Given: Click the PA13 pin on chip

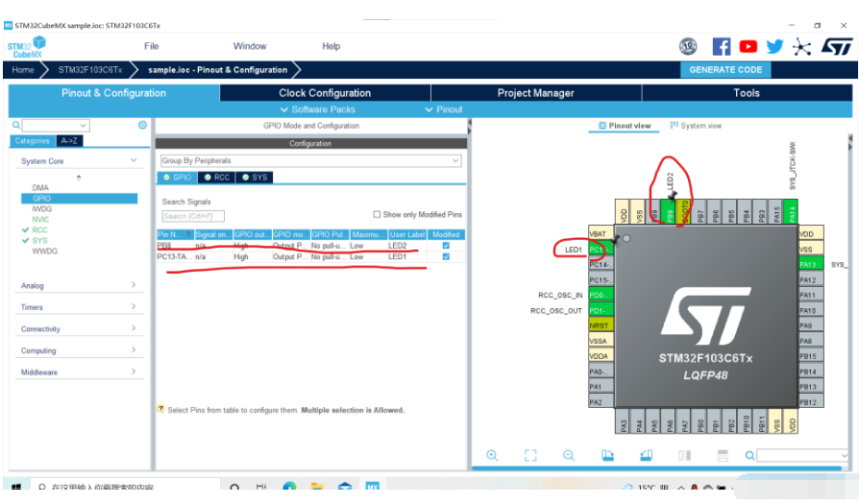Looking at the screenshot, I should coord(811,264).
